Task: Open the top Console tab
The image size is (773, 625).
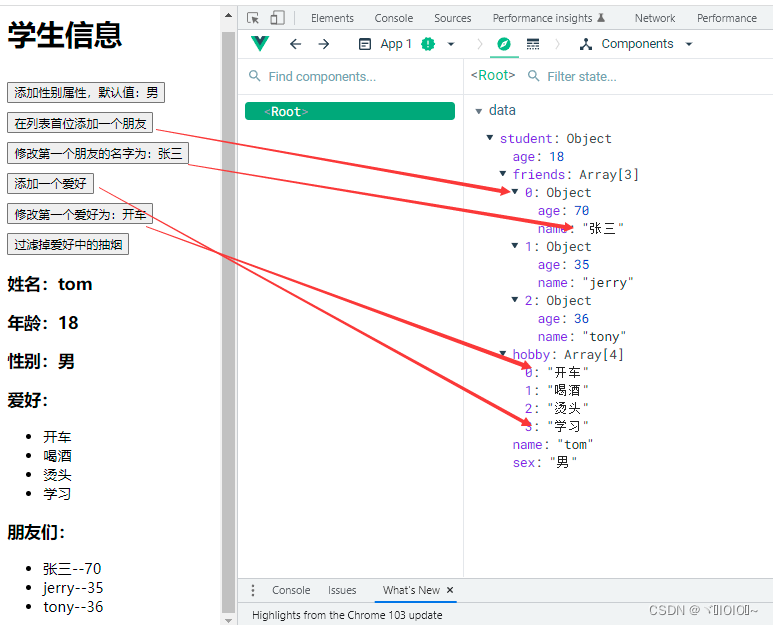Action: [394, 18]
